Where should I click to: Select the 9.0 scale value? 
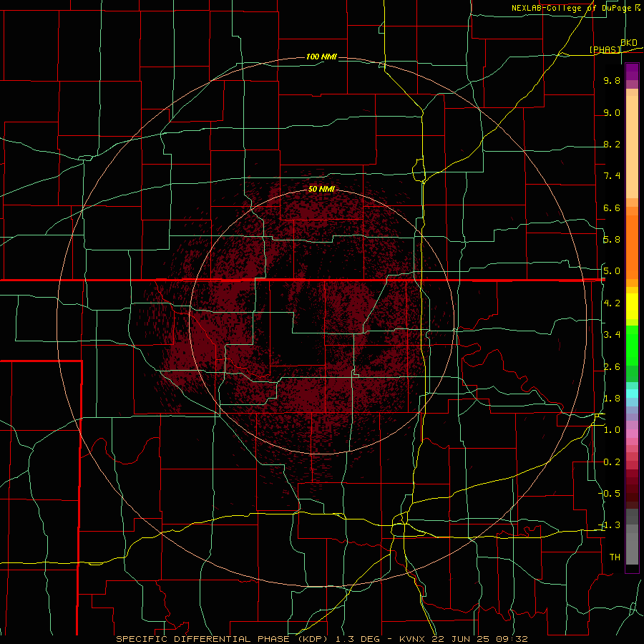[x=612, y=112]
